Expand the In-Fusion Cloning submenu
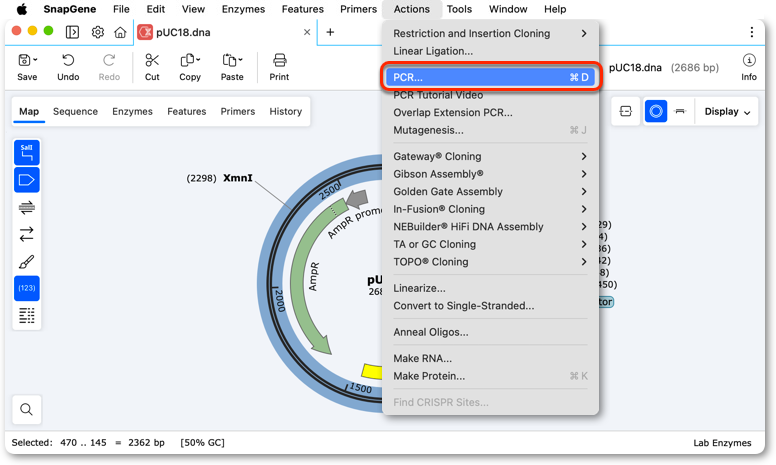Screen dimensions: 776x465 pos(490,209)
